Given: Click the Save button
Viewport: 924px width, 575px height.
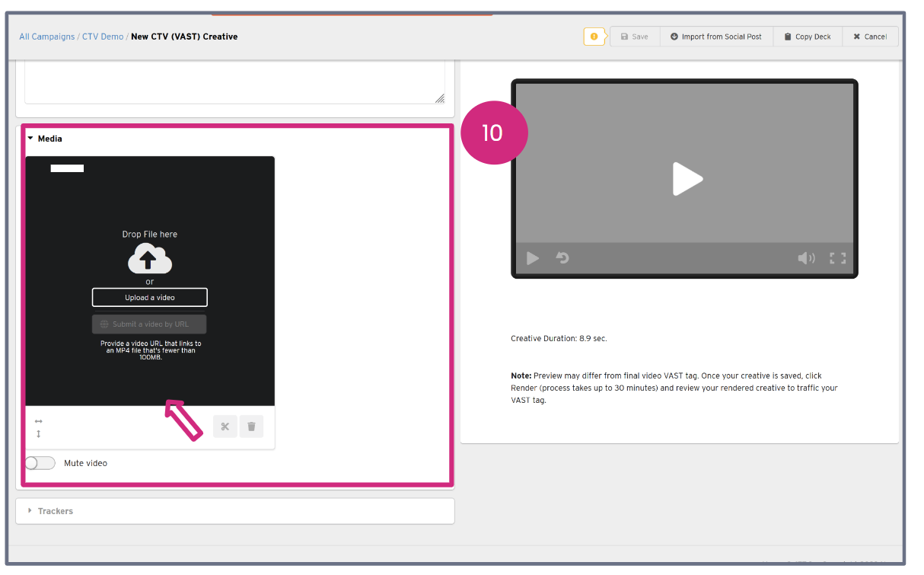Looking at the screenshot, I should coord(634,37).
